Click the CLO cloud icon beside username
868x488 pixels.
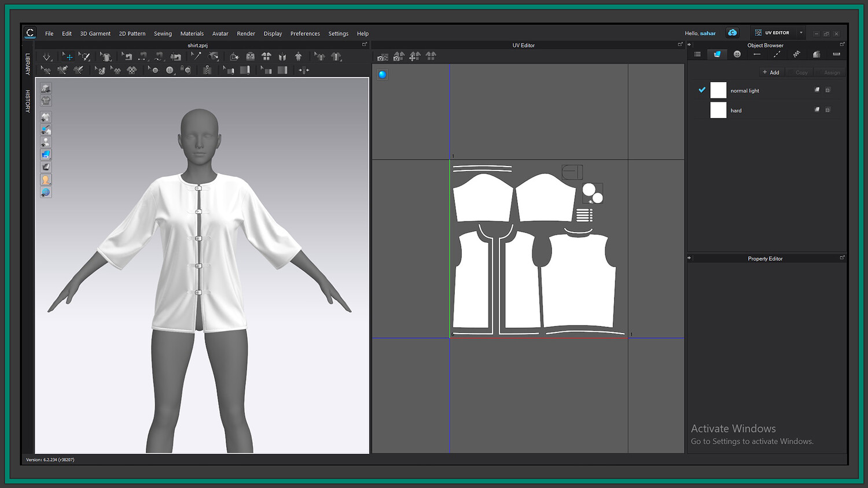pos(732,33)
